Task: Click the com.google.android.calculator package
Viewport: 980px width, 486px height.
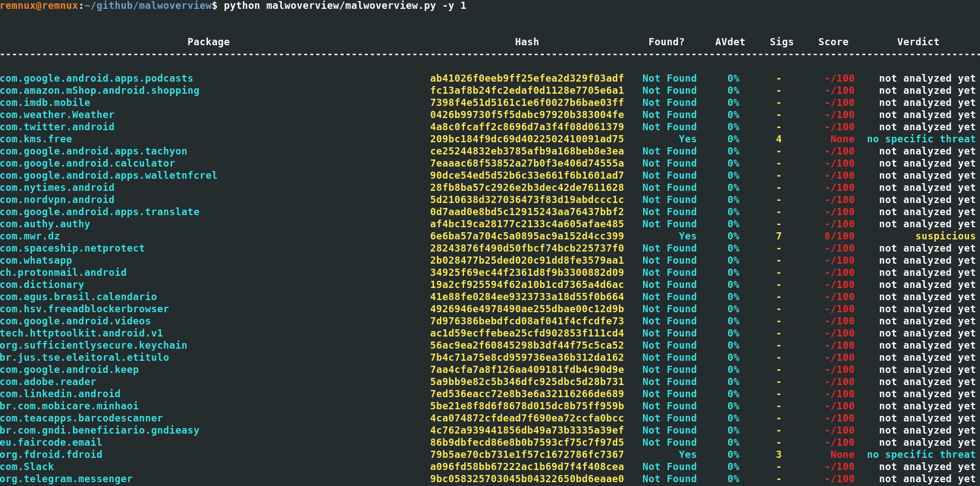Action: [x=88, y=163]
